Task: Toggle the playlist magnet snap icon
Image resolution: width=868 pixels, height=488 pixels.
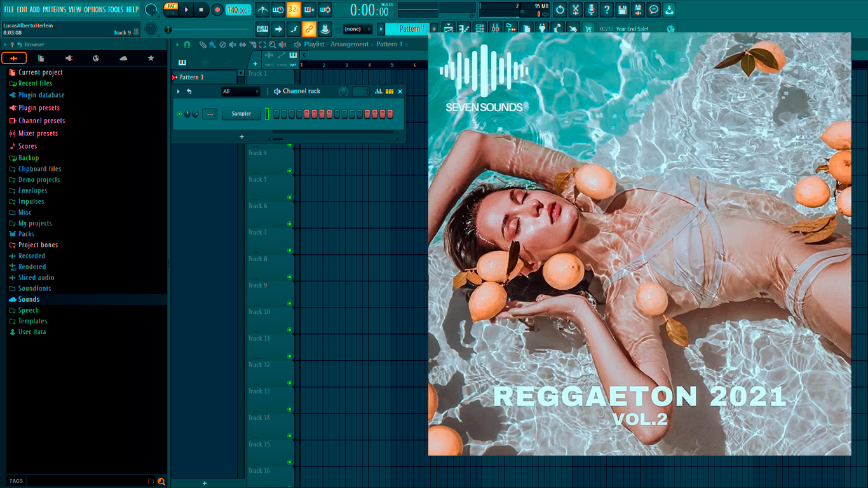Action: [187, 44]
